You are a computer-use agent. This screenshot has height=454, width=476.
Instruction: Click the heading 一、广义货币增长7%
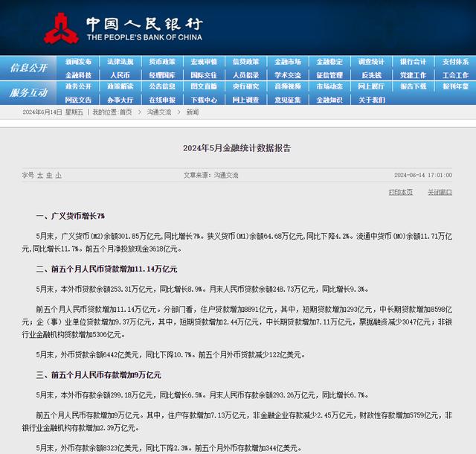point(71,216)
